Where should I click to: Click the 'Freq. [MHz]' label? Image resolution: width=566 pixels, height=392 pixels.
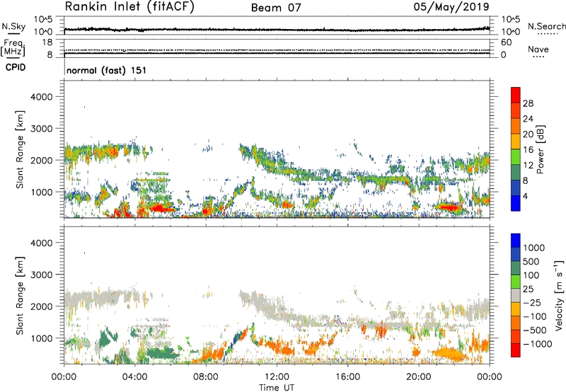point(13,48)
